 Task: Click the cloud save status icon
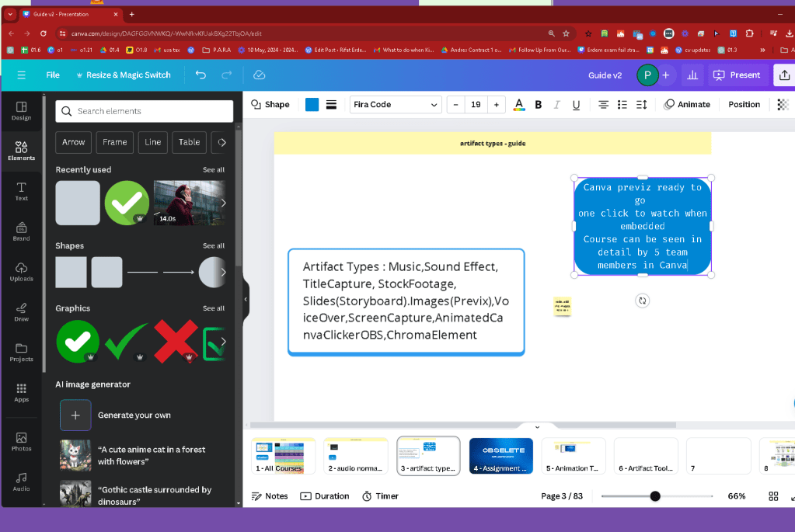click(259, 75)
